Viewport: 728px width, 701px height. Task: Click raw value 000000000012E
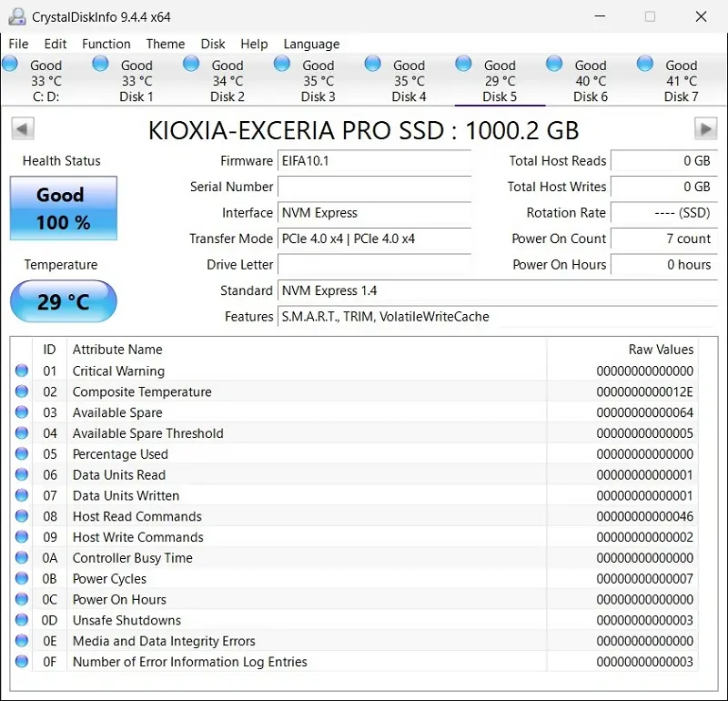click(x=645, y=391)
